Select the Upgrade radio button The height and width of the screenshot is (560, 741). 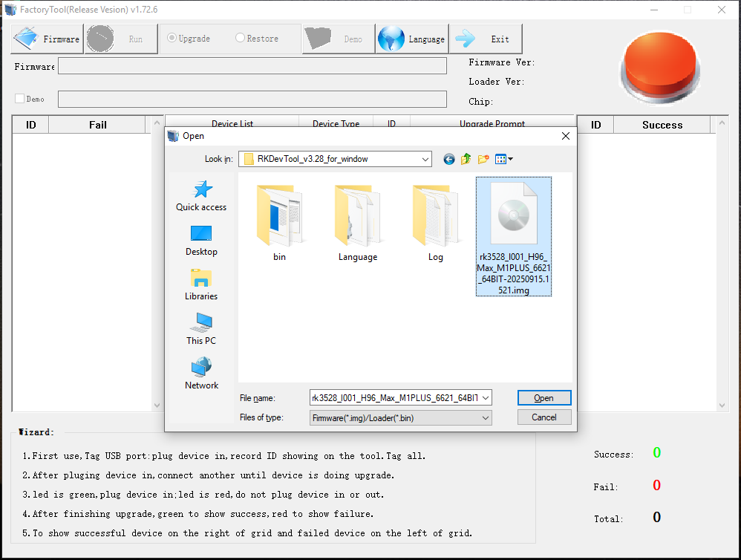pyautogui.click(x=172, y=39)
